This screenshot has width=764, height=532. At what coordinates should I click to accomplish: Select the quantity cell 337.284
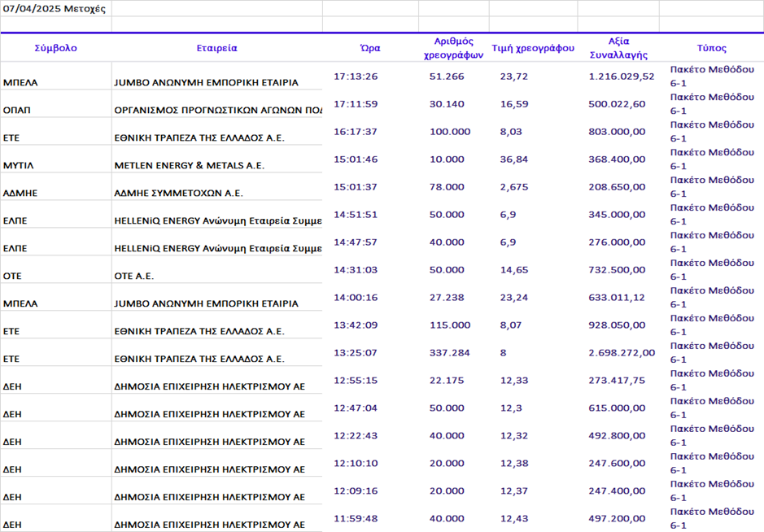coord(449,353)
